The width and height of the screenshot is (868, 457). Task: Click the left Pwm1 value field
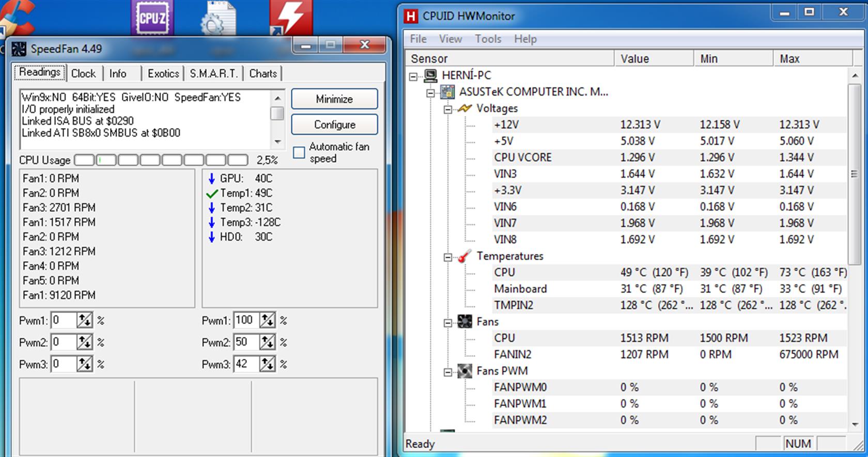[64, 320]
